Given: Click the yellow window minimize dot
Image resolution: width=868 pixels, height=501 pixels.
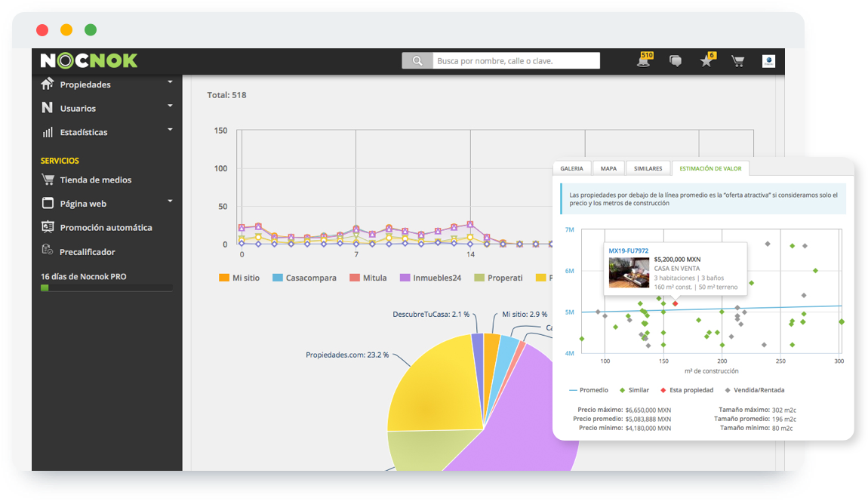Looking at the screenshot, I should (x=66, y=30).
